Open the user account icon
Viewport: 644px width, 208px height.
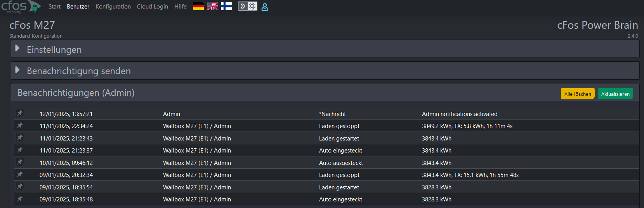pyautogui.click(x=265, y=7)
